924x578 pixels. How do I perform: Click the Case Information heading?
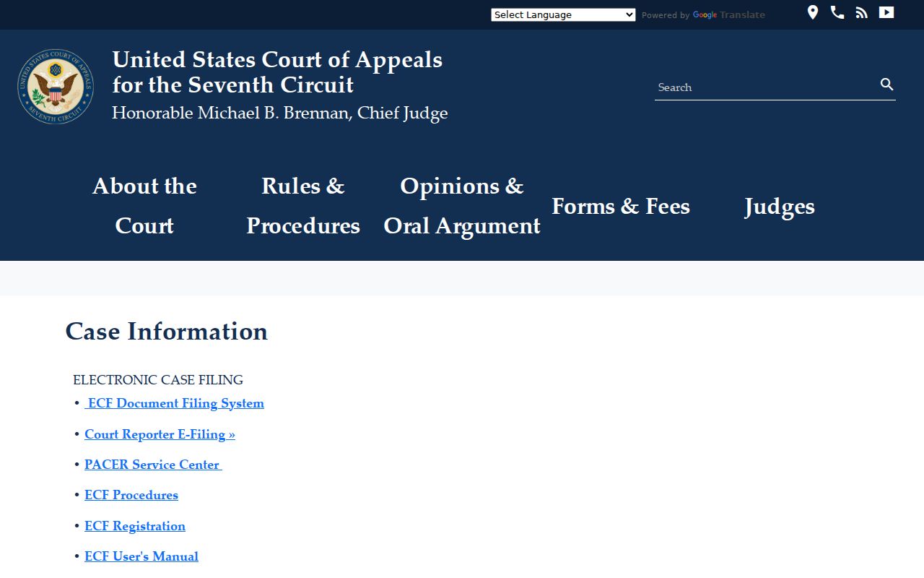tap(167, 331)
